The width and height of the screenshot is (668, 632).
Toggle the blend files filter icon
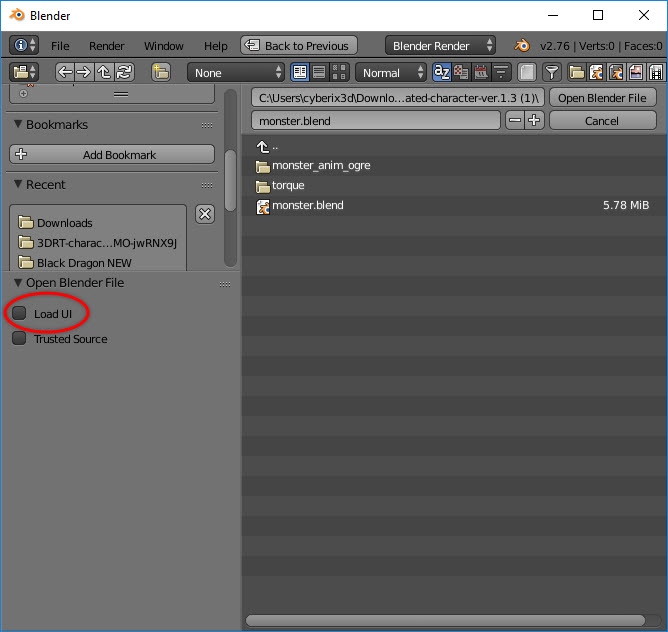click(596, 72)
